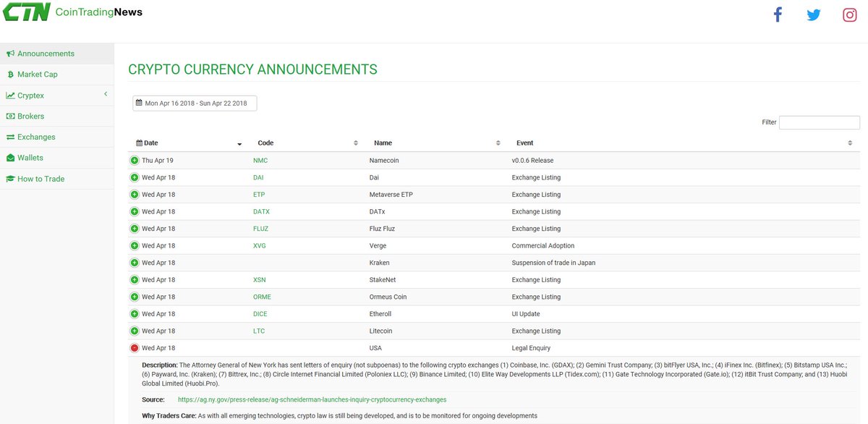Viewport: 868px width, 424px height.
Task: Go to Exchanges in the sidebar
Action: tap(56, 137)
